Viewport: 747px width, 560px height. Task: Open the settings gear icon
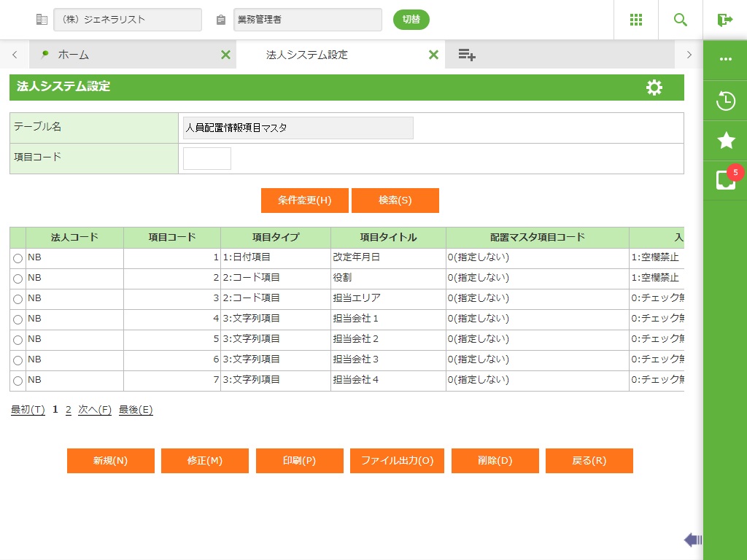point(654,87)
